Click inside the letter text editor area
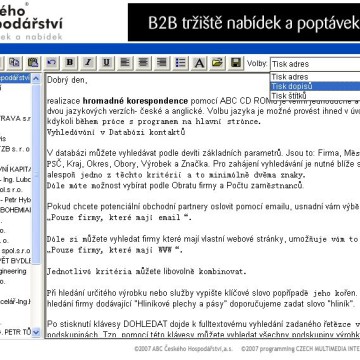 pyautogui.click(x=202, y=206)
